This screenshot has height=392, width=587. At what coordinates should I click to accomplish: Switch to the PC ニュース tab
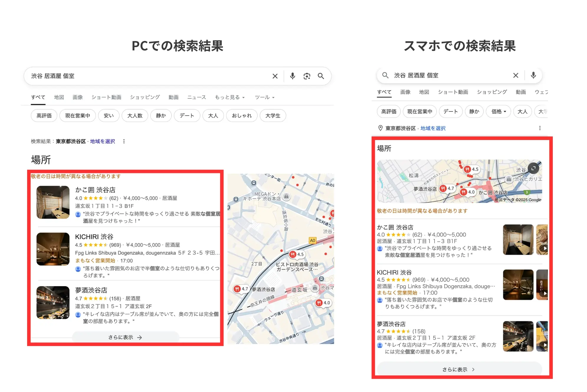point(196,97)
